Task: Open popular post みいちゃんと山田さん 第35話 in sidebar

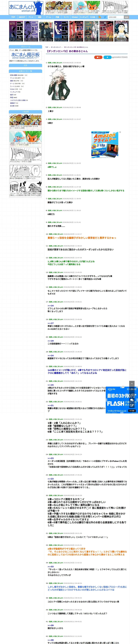Action: (x=26, y=156)
